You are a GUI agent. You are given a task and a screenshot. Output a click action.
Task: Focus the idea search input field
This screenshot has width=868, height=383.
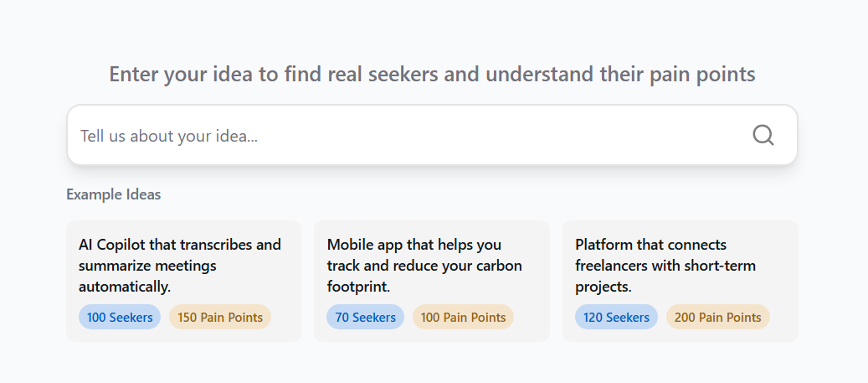point(402,135)
